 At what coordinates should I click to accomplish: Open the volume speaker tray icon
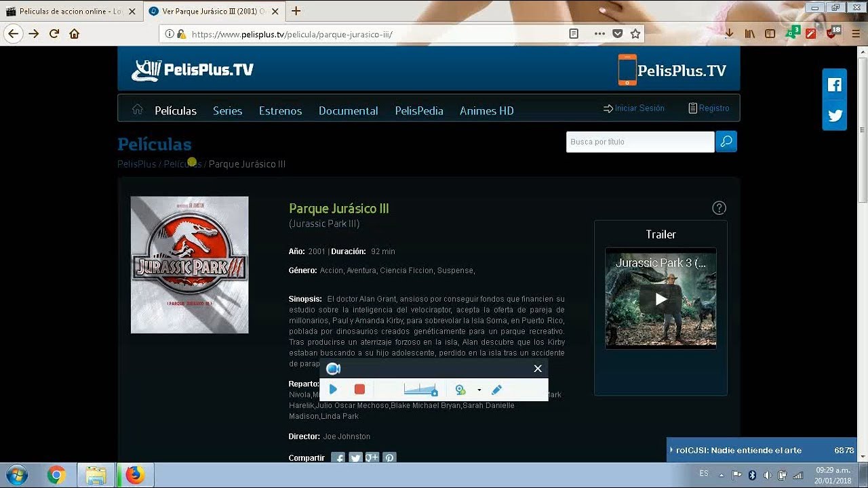767,474
